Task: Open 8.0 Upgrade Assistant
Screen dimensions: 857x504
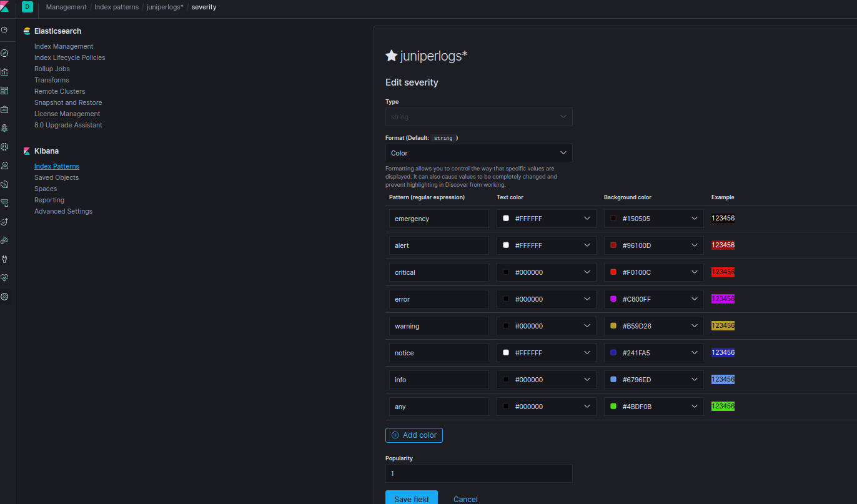Action: (x=69, y=125)
